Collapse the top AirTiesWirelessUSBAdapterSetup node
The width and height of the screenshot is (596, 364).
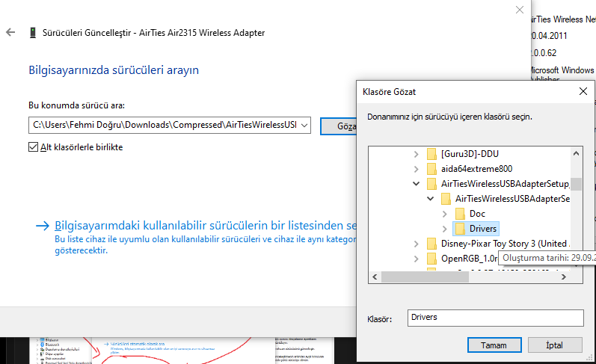[x=417, y=184]
